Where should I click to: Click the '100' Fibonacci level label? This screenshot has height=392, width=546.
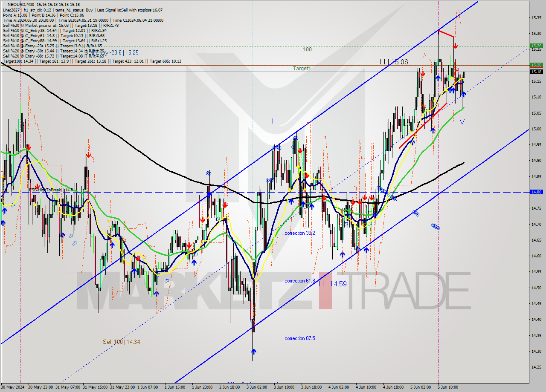[307, 49]
